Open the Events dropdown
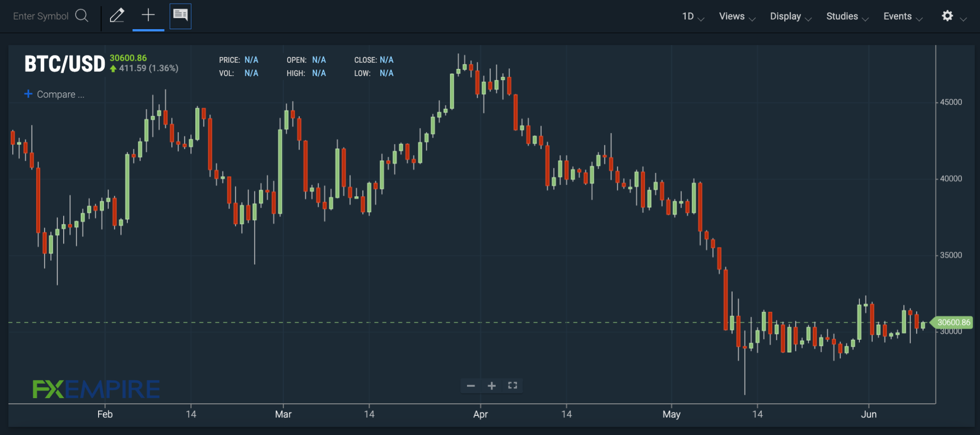980x435 pixels. click(903, 17)
